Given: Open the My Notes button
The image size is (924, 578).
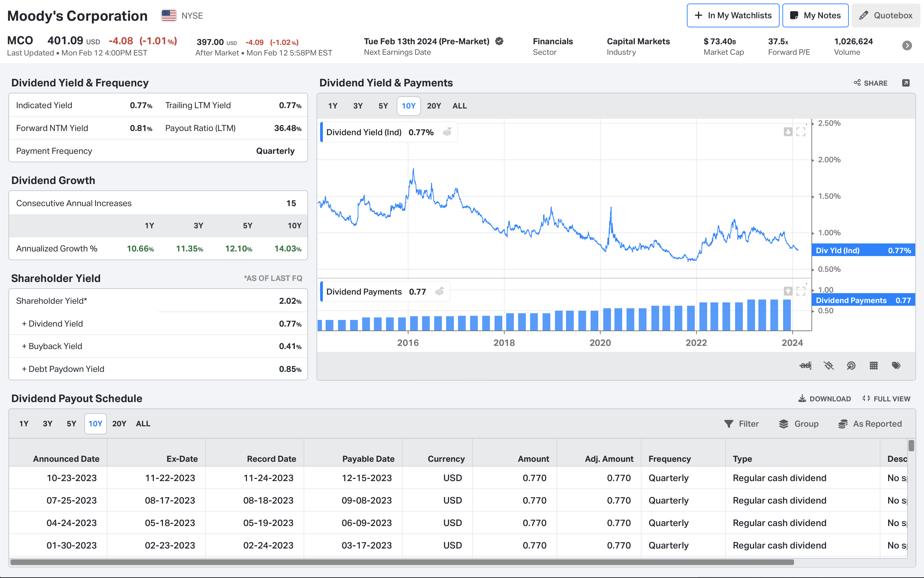Looking at the screenshot, I should pos(815,15).
